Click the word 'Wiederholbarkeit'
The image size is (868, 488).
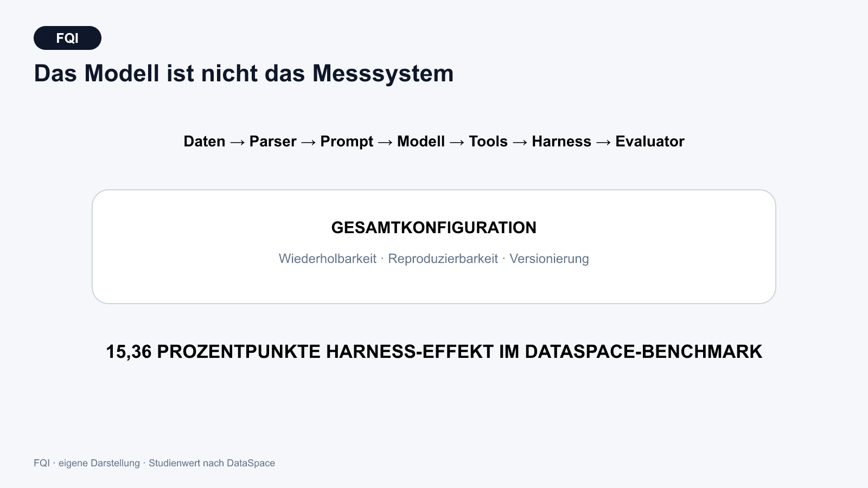click(328, 259)
